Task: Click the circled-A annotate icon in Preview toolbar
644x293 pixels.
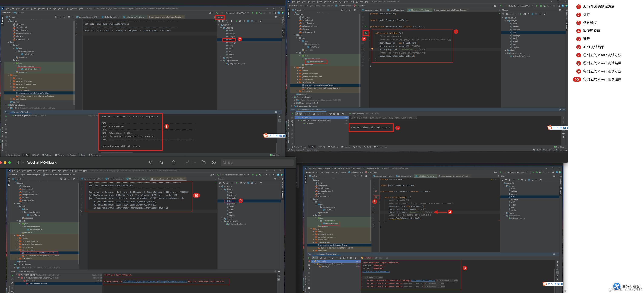Action: click(x=214, y=163)
